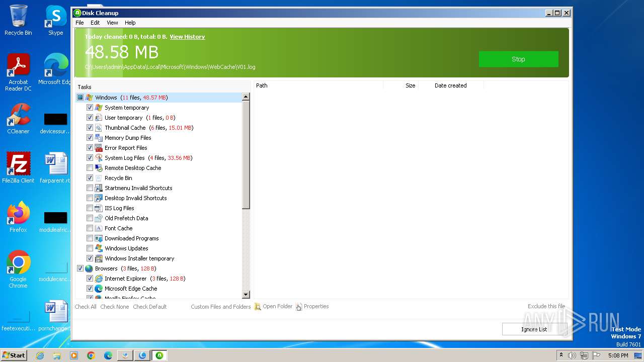This screenshot has width=644, height=362.
Task: Click the Desktop Invalid Shortcuts icon
Action: pos(99,198)
